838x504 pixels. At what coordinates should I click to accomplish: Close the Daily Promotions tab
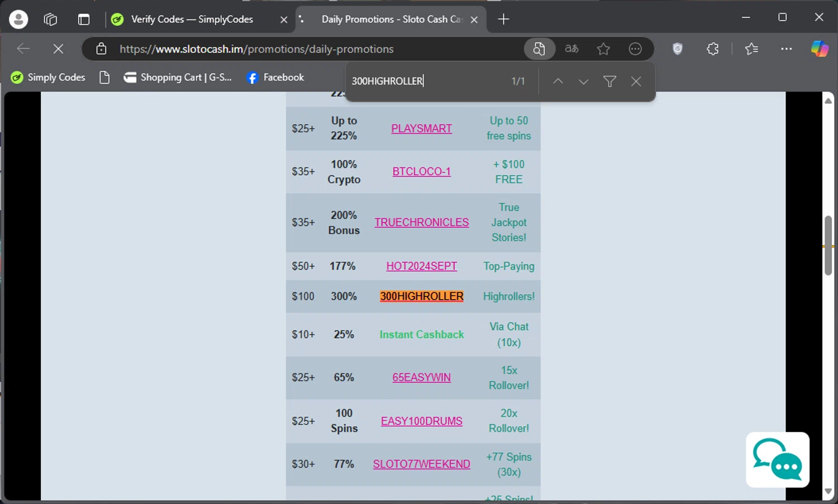tap(474, 20)
